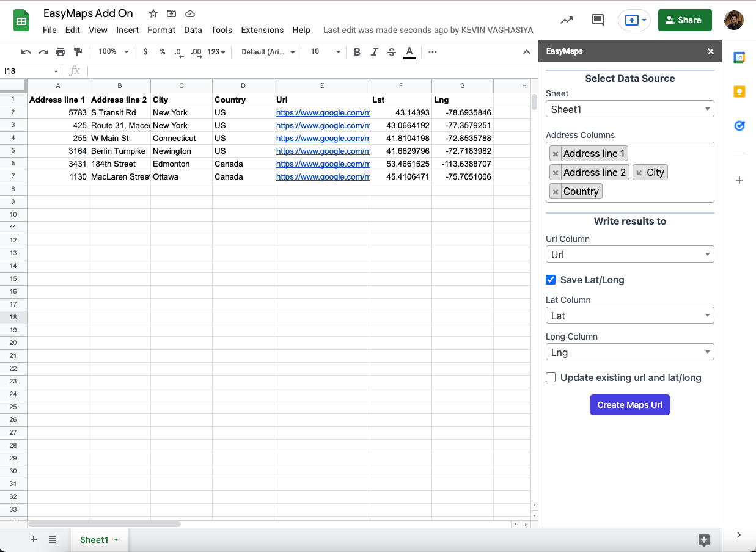Click the green Share button
Viewport: 756px width, 552px height.
[684, 20]
